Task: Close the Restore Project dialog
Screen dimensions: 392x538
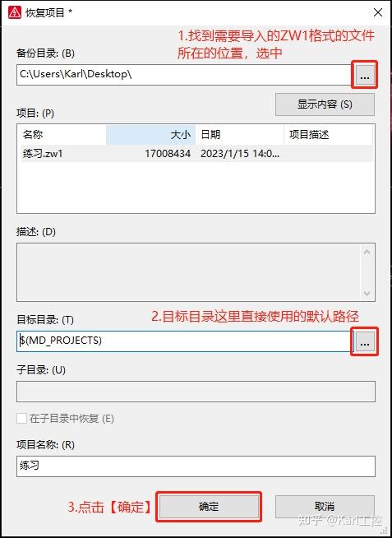Action: pos(377,13)
